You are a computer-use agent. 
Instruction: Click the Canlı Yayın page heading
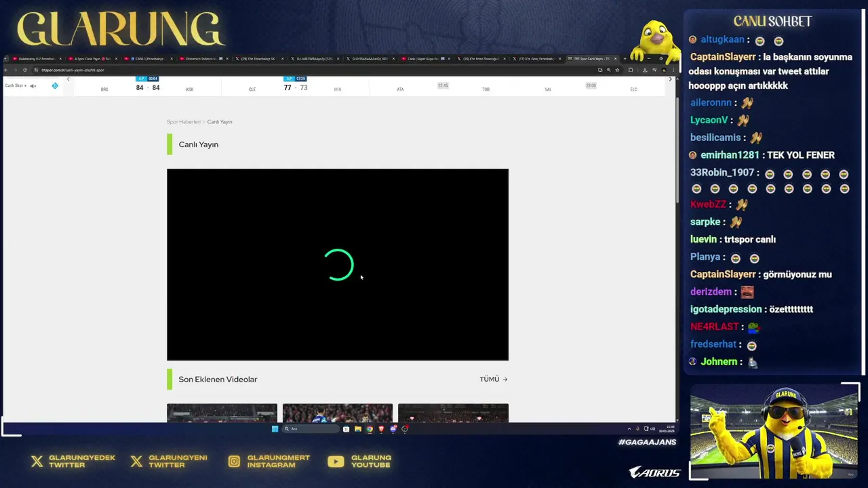(x=199, y=144)
